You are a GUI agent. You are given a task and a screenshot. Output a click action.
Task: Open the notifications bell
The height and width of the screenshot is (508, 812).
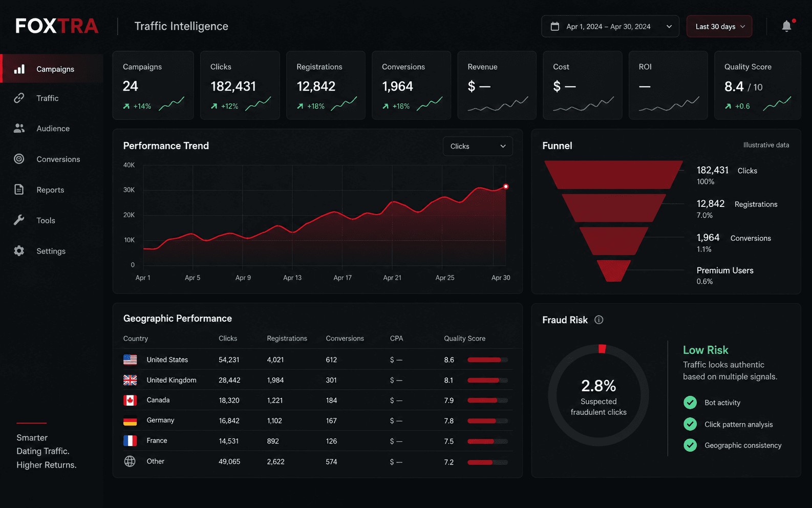click(x=787, y=26)
